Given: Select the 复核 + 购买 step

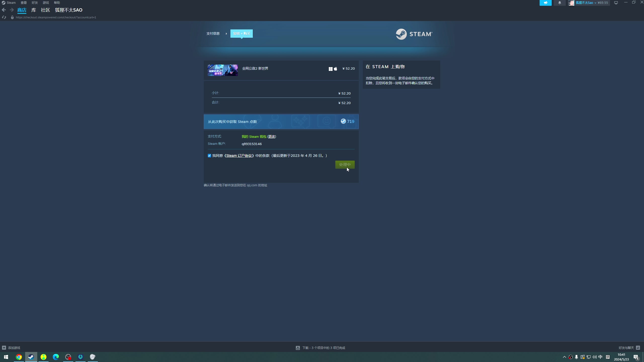Looking at the screenshot, I should (x=242, y=33).
